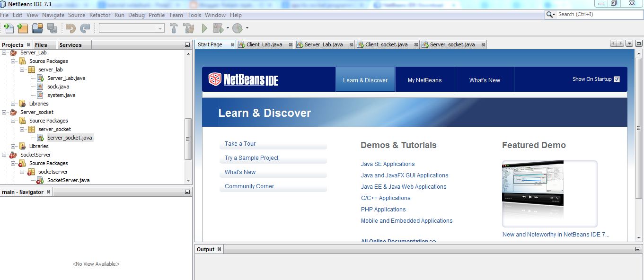Click the Open Project toolbar icon

point(37,28)
